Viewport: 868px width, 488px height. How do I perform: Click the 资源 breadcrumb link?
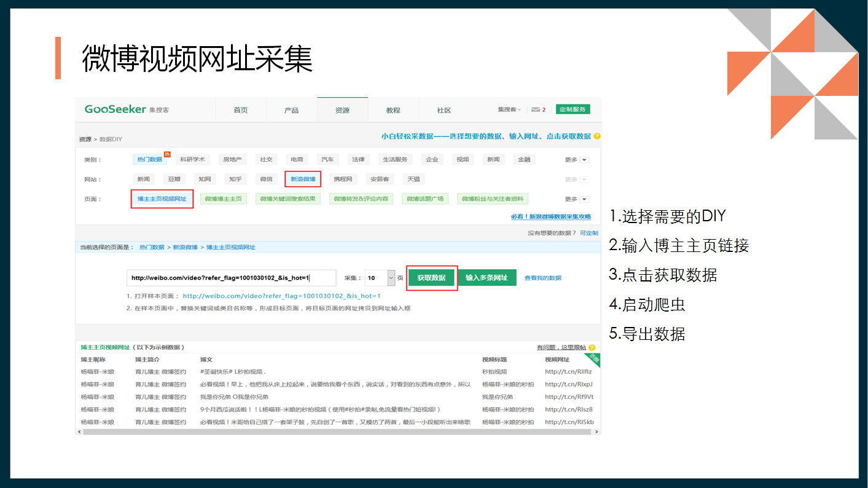85,140
